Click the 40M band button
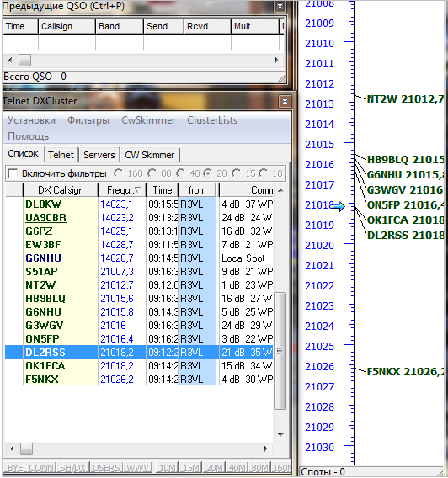The image size is (448, 478). pyautogui.click(x=237, y=468)
